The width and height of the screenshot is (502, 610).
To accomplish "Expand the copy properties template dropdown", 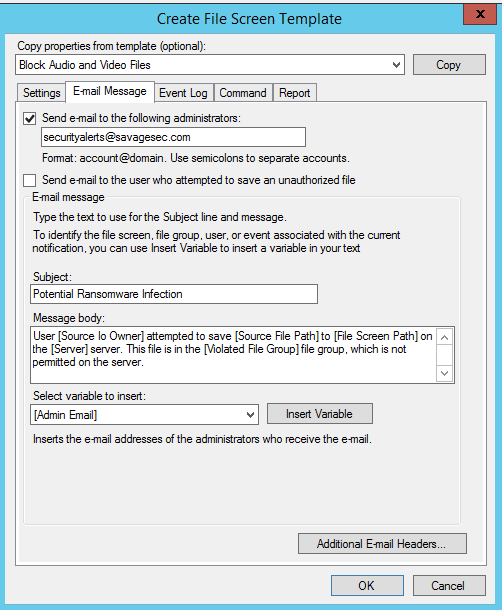I will 396,65.
